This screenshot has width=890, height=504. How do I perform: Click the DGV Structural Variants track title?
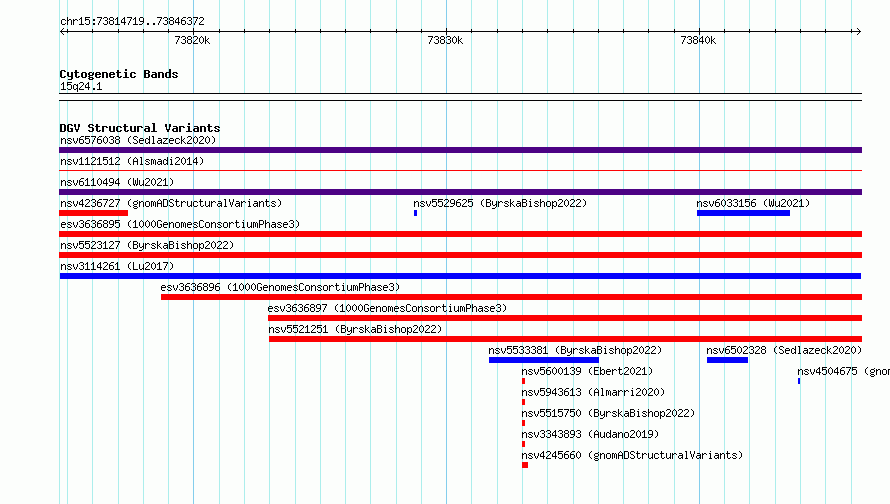coord(140,128)
